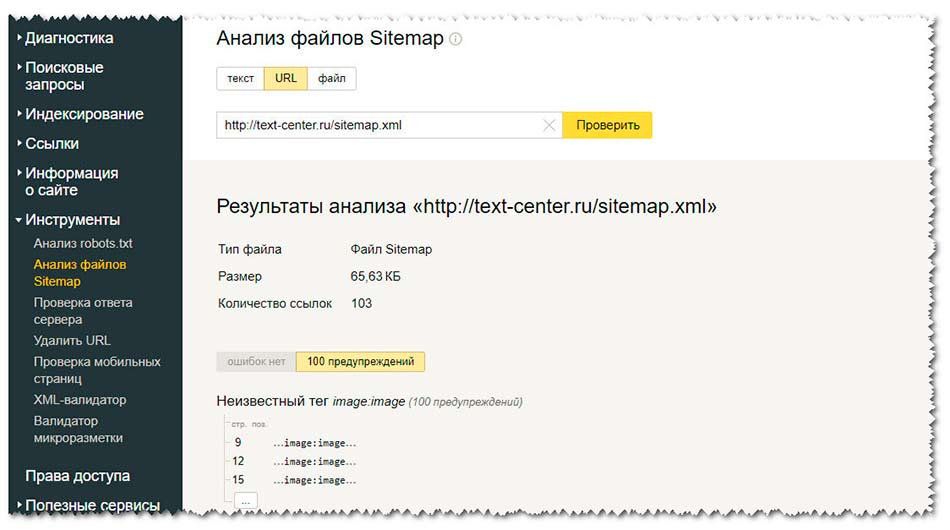Expand the Полезные сервисы section
The image size is (950, 530).
point(92,505)
